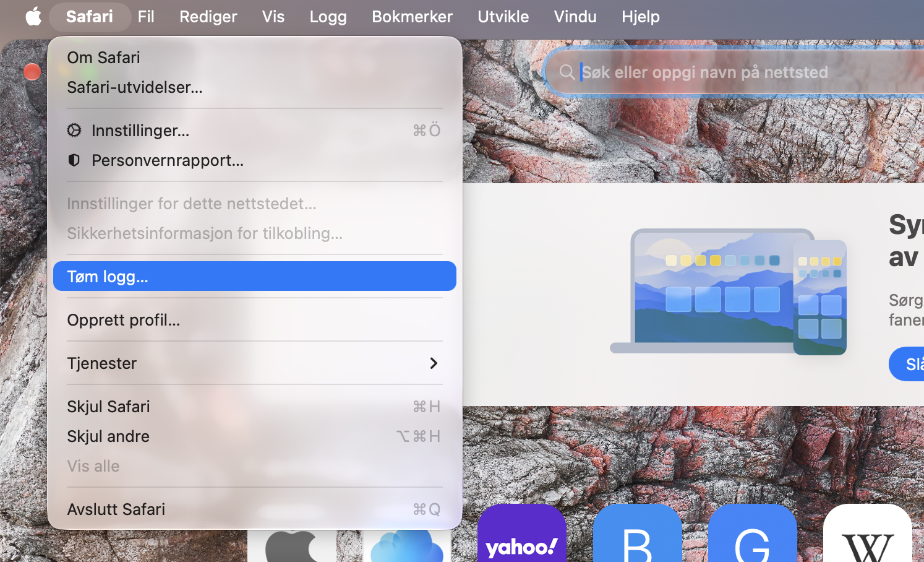924x562 pixels.
Task: Open the Bing favorite tile
Action: click(x=638, y=533)
